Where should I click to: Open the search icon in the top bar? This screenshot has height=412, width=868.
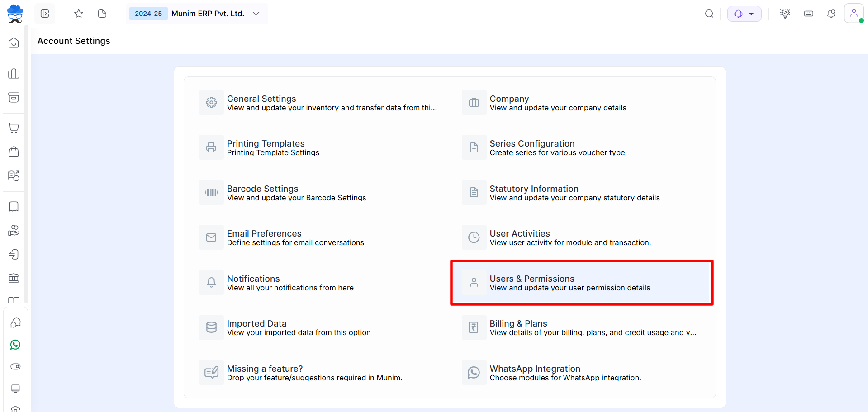(x=709, y=14)
